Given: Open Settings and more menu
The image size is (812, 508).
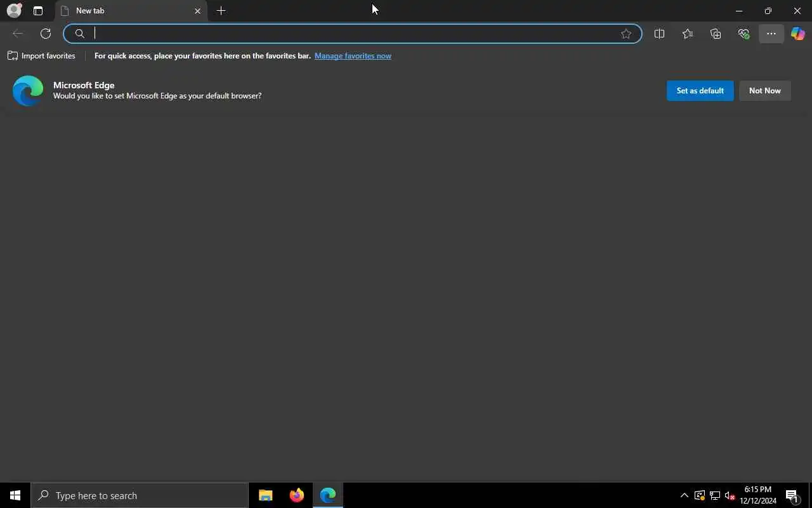Looking at the screenshot, I should [771, 34].
